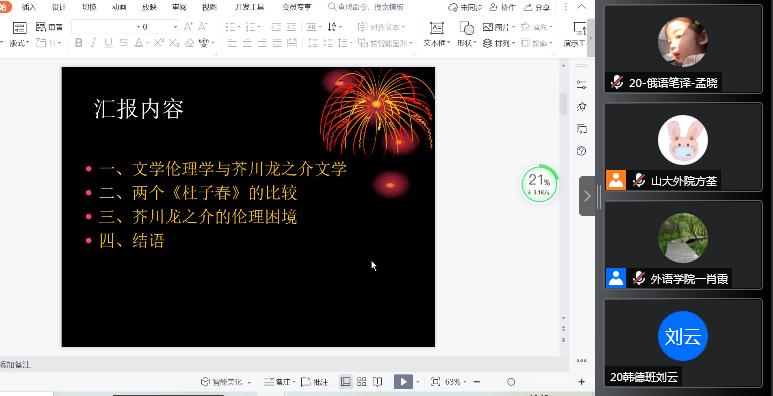
Task: Toggle Italic formatting
Action: 93,43
